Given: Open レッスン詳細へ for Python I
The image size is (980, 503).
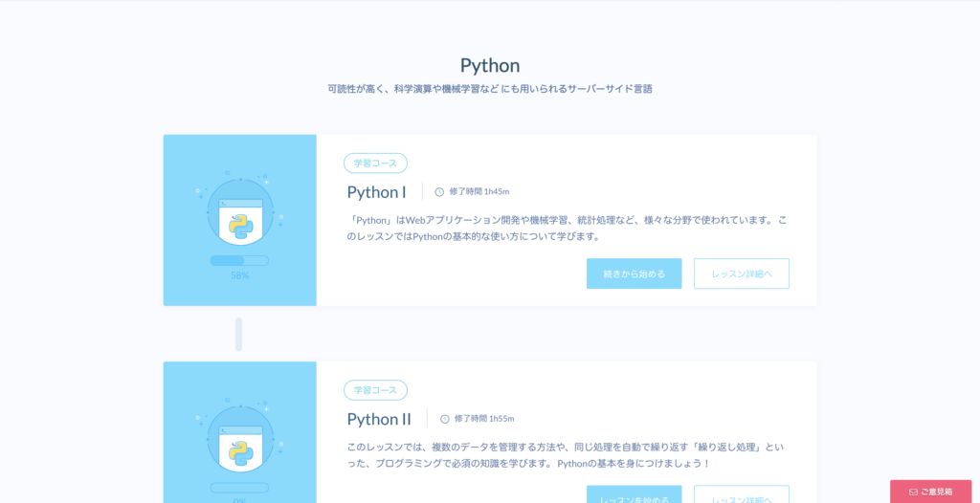Looking at the screenshot, I should [742, 273].
